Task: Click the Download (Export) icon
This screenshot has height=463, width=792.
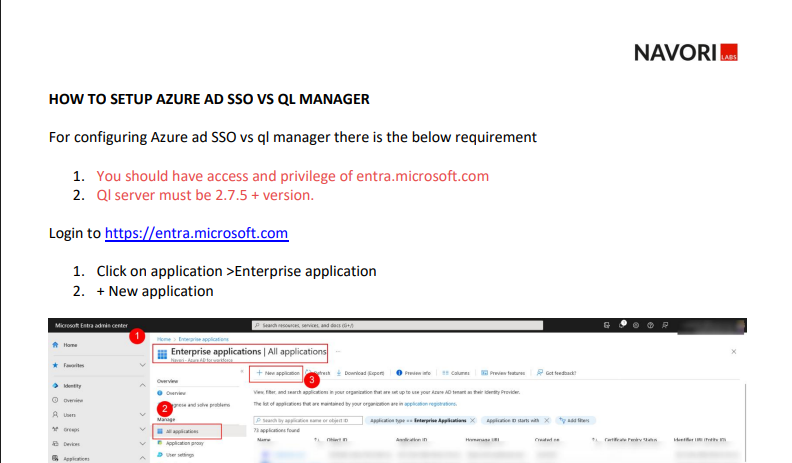Action: click(x=339, y=372)
